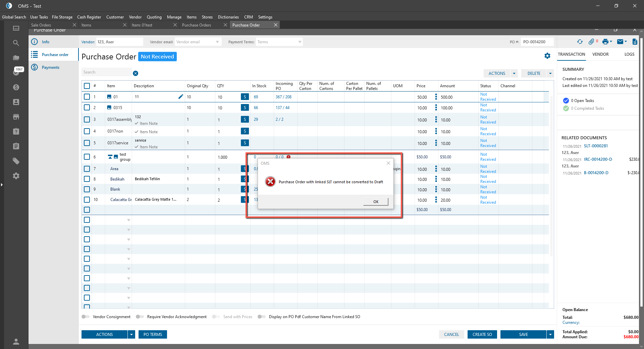
Task: Click the storefront icon in the left sidebar
Action: click(16, 117)
